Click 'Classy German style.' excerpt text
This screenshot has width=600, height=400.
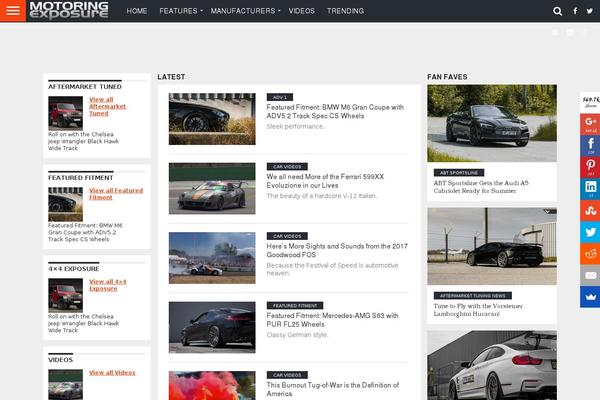tap(297, 335)
